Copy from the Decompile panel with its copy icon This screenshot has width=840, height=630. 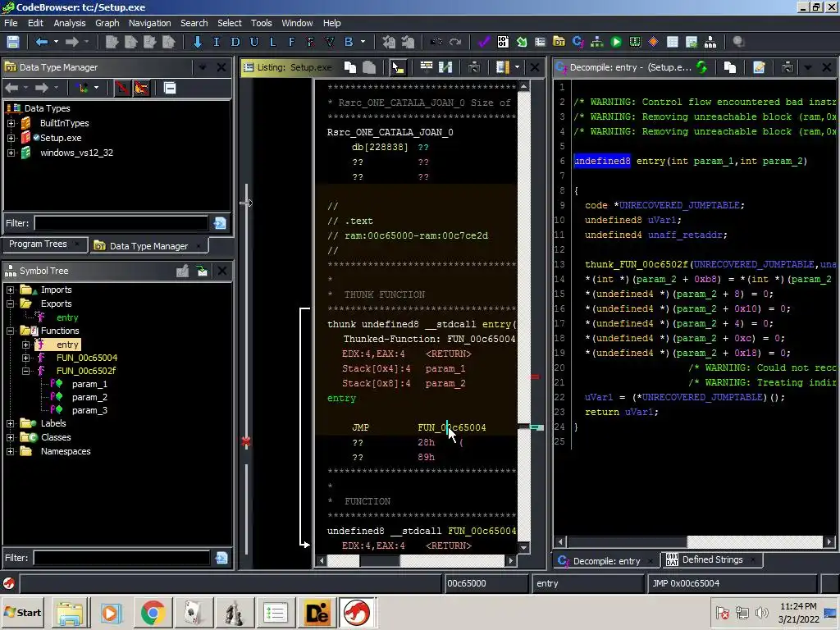(729, 67)
